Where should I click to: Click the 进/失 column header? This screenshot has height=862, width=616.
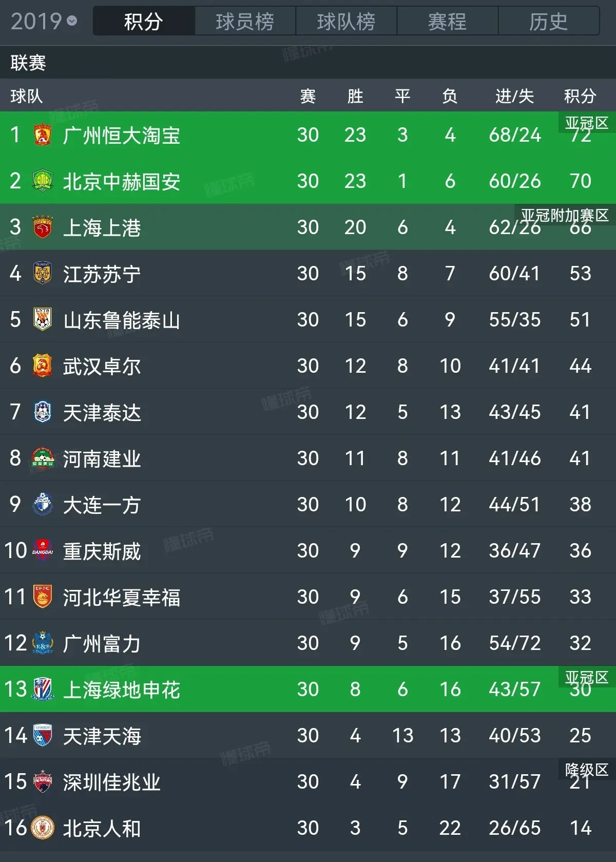point(514,96)
